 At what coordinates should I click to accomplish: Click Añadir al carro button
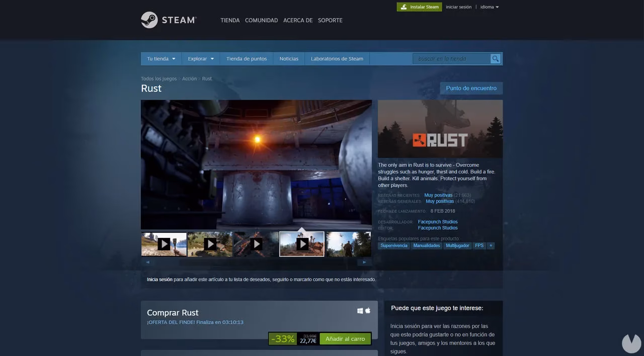tap(345, 339)
